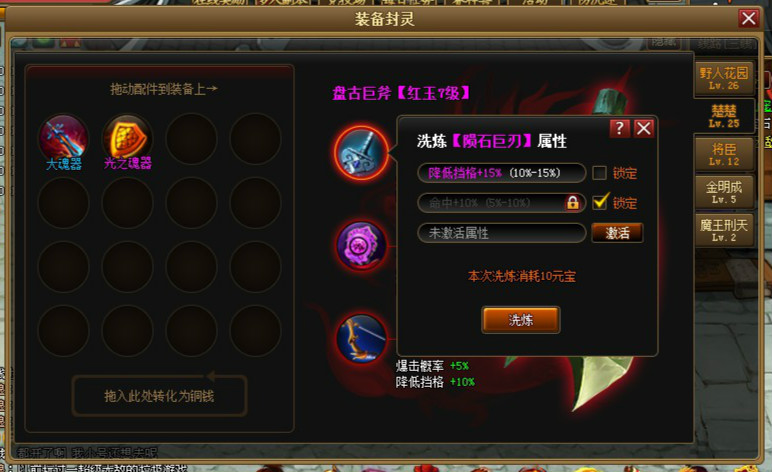Click the bow equipment slot icon
772x472 pixels.
pyautogui.click(x=361, y=339)
